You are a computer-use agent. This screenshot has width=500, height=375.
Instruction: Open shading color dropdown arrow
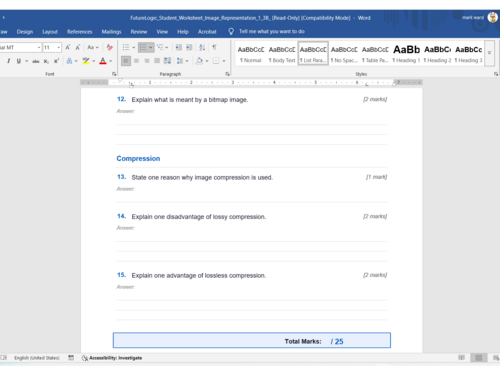coord(207,61)
